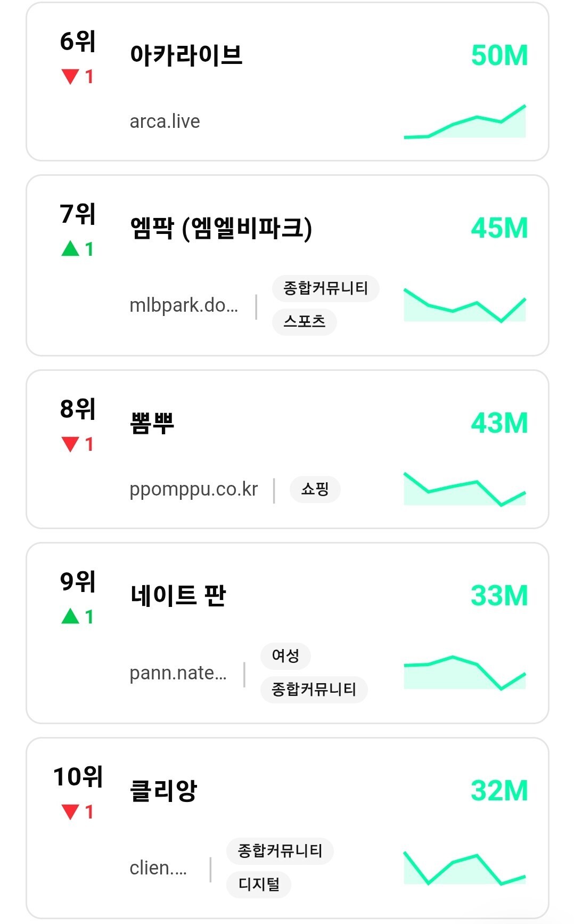Click the 33M visits figure
The height and width of the screenshot is (924, 574).
(x=499, y=595)
